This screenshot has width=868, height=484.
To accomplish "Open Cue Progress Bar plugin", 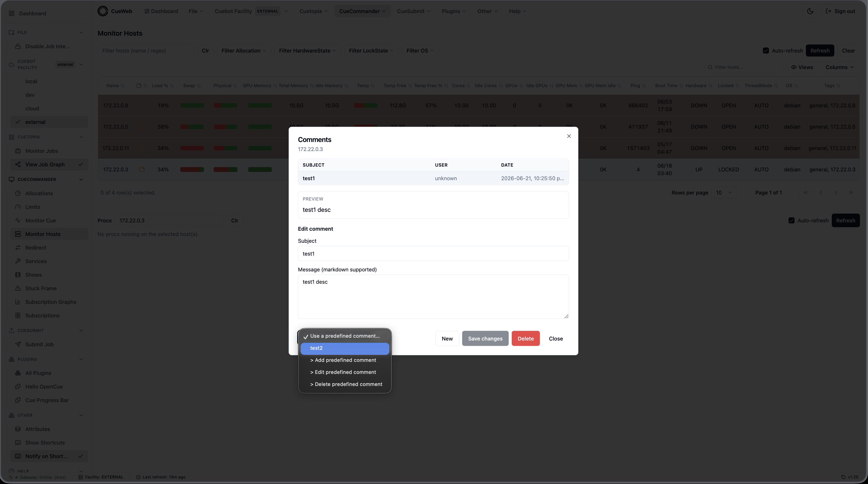I will pos(49,400).
